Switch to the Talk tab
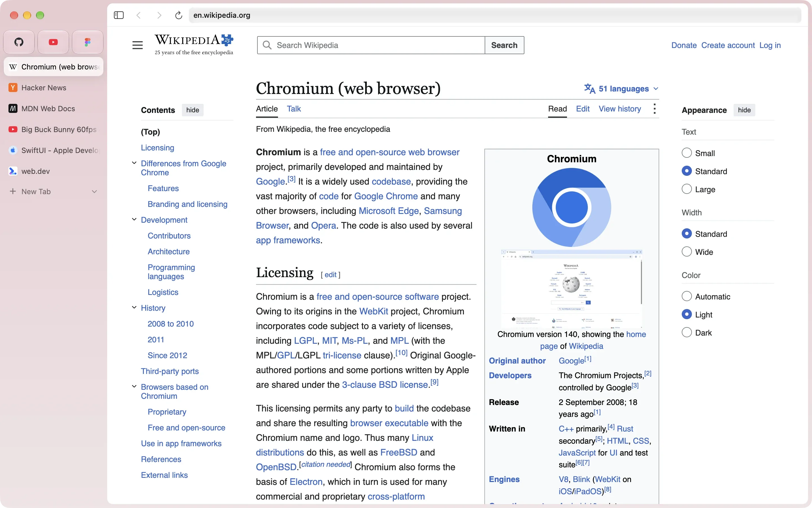This screenshot has height=508, width=812. coord(294,109)
